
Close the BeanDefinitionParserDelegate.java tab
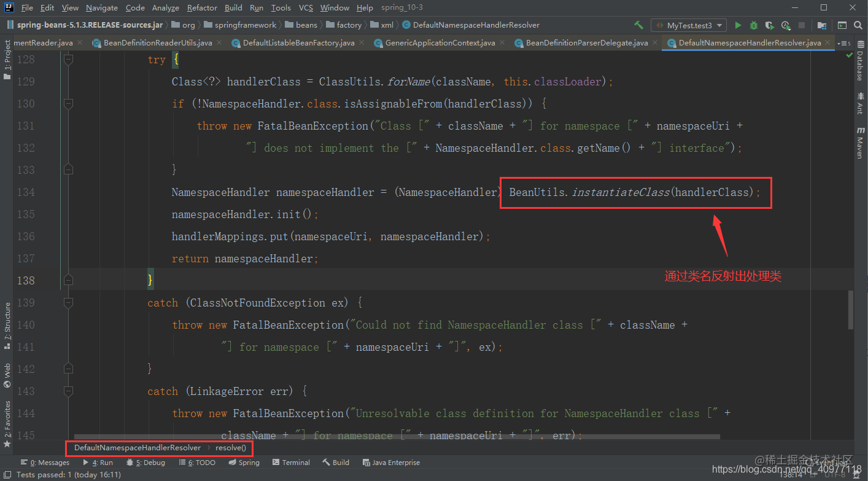[x=654, y=43]
